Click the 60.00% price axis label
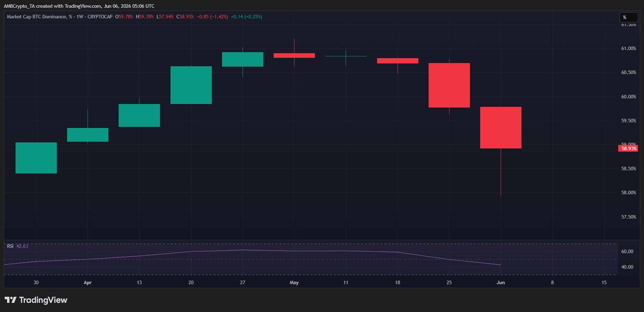 (628, 97)
